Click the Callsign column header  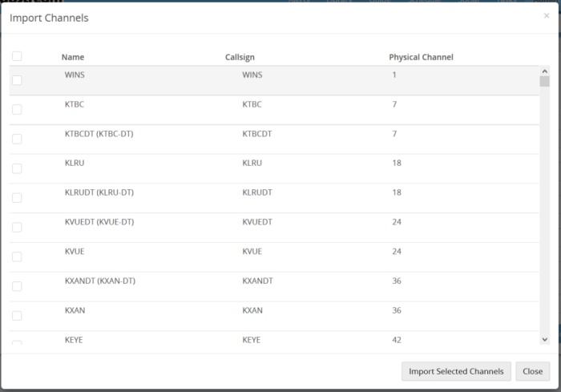240,57
